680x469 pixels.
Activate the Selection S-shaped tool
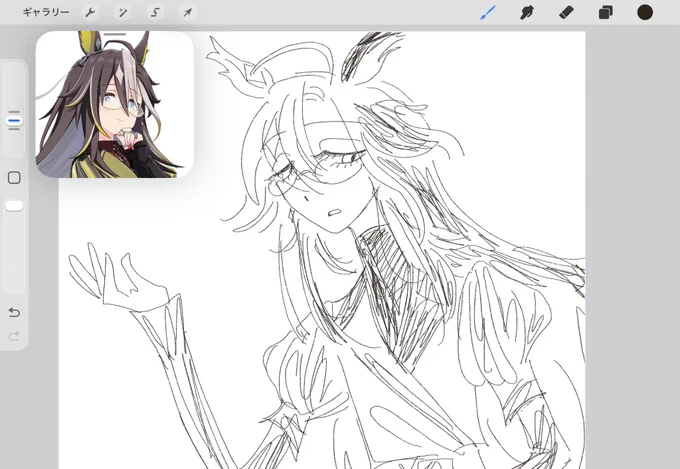[155, 12]
